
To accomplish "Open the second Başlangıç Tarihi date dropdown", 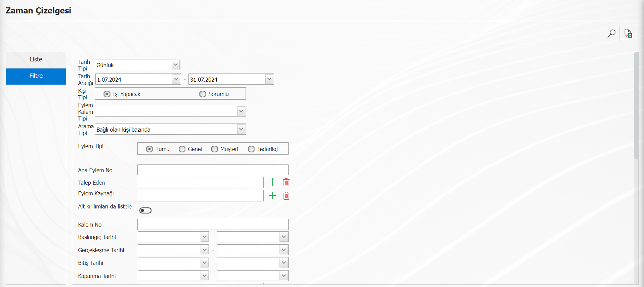I will click(x=284, y=237).
